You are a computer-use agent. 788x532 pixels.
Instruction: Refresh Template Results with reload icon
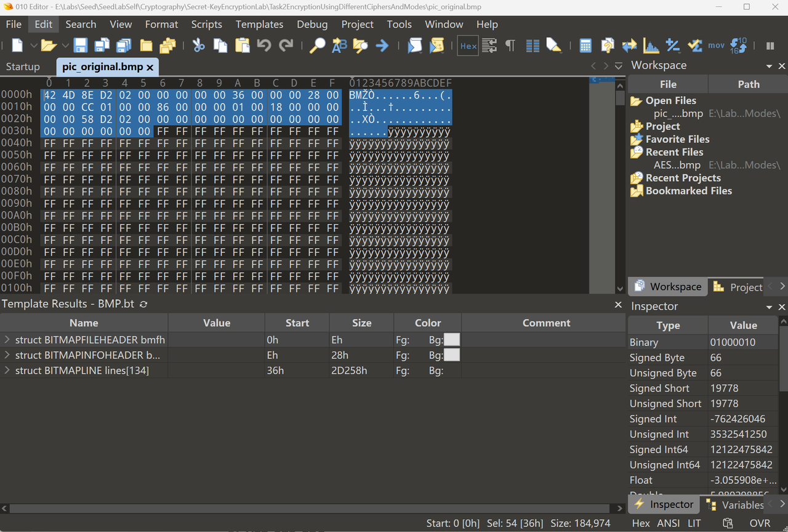[x=143, y=304]
